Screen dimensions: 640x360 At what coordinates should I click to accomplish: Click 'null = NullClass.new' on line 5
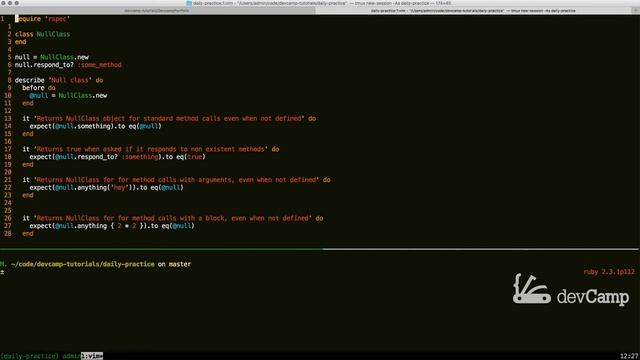point(52,57)
